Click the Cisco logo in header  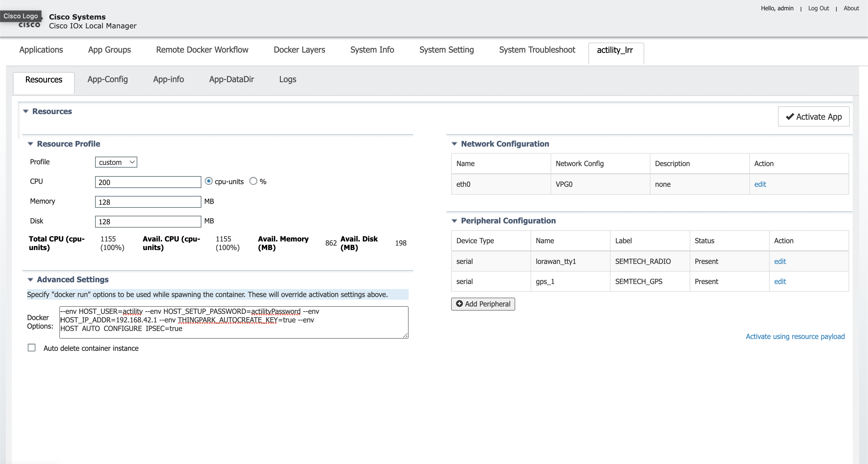[29, 24]
